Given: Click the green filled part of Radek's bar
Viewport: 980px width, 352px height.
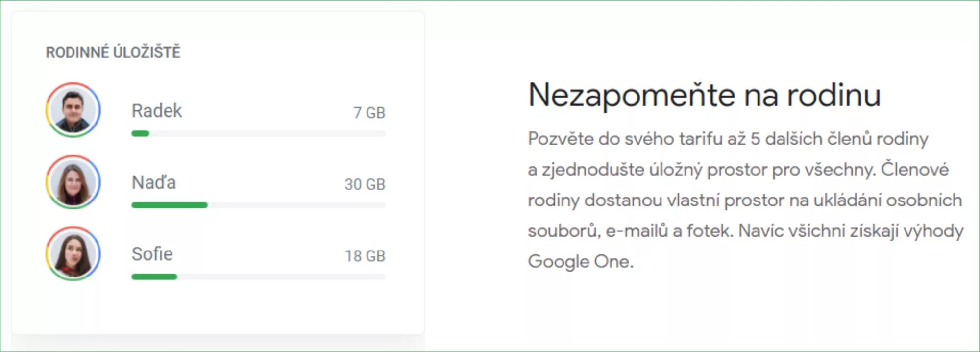Looking at the screenshot, I should (x=140, y=133).
